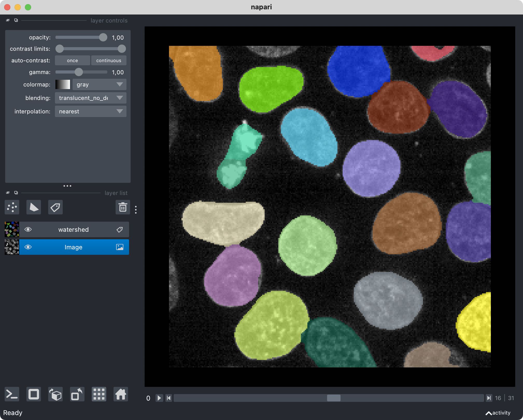Enable continuous auto-contrast

pos(109,60)
